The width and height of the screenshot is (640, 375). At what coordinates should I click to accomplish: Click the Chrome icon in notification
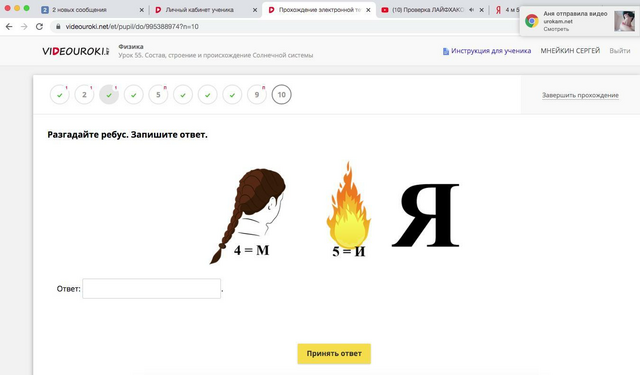[531, 21]
